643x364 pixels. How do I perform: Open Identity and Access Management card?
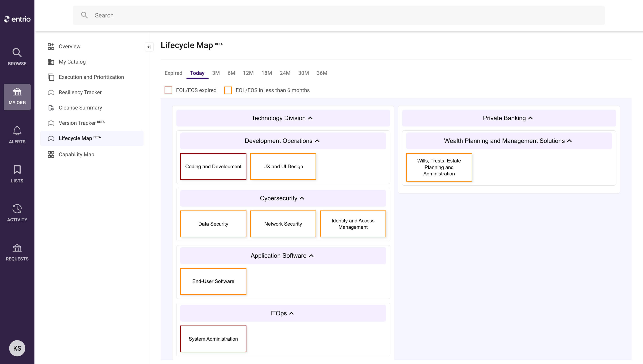tap(353, 224)
